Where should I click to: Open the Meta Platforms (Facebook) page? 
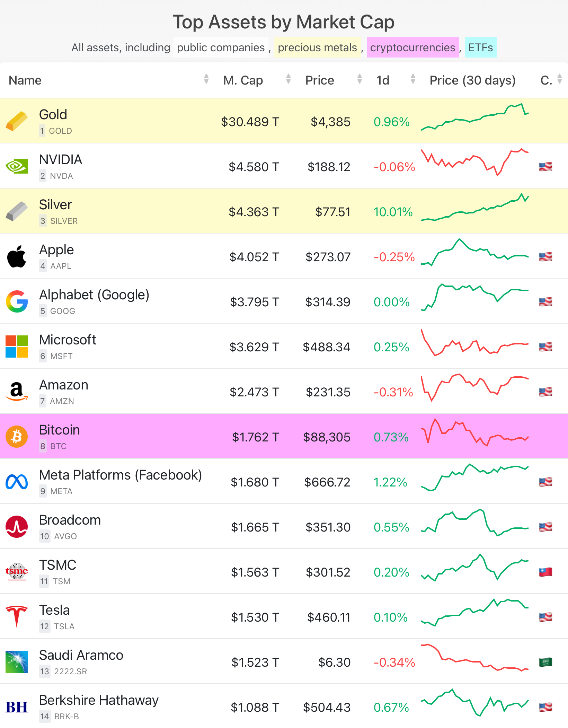[121, 475]
